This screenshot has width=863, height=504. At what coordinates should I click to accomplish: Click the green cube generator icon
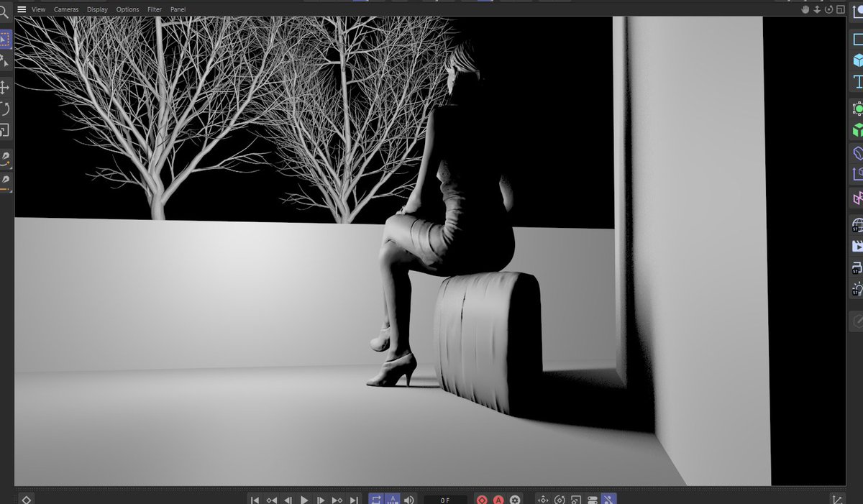pos(857,130)
